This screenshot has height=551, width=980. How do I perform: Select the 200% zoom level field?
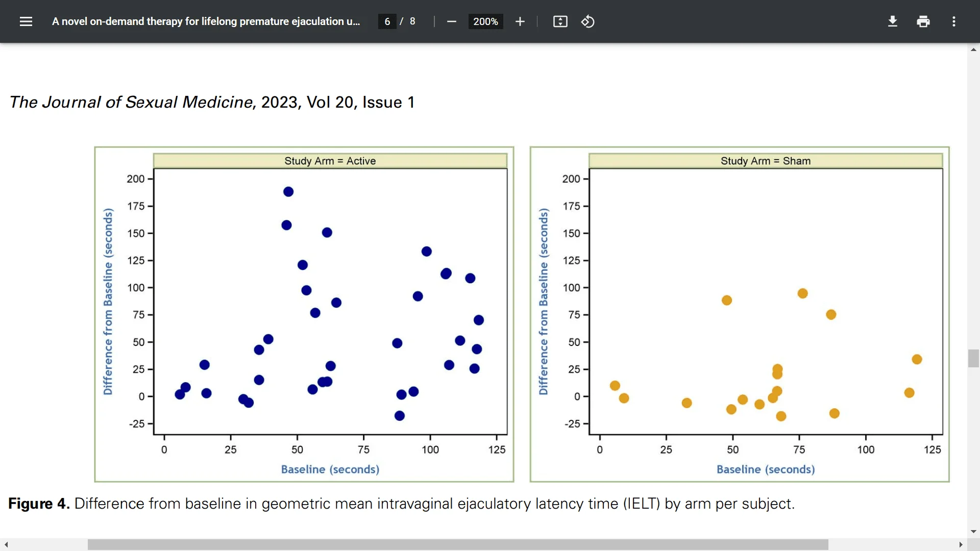click(x=485, y=21)
